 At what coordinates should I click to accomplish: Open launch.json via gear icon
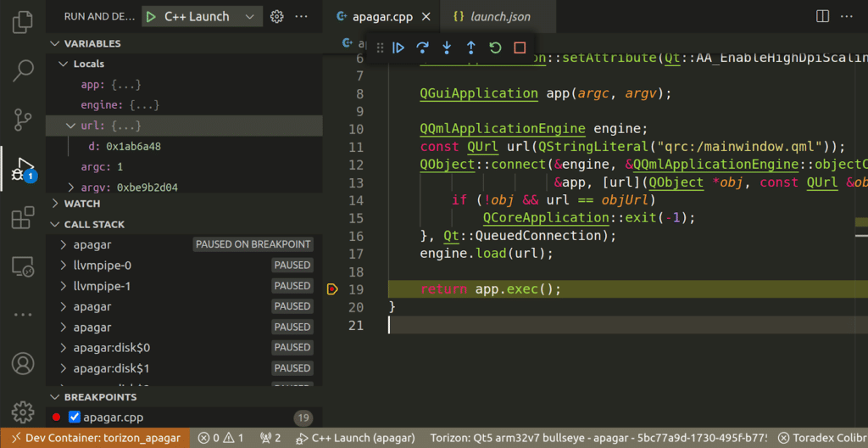(276, 16)
